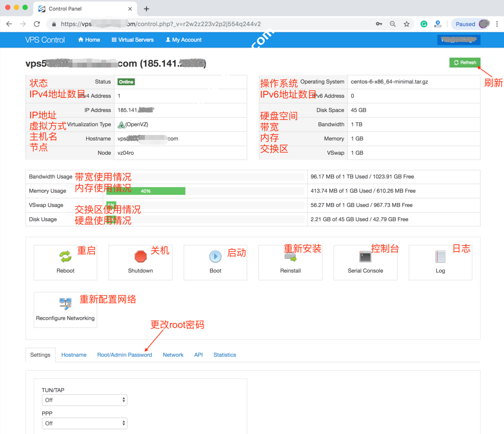
Task: Open the Log viewer icon
Action: [440, 257]
